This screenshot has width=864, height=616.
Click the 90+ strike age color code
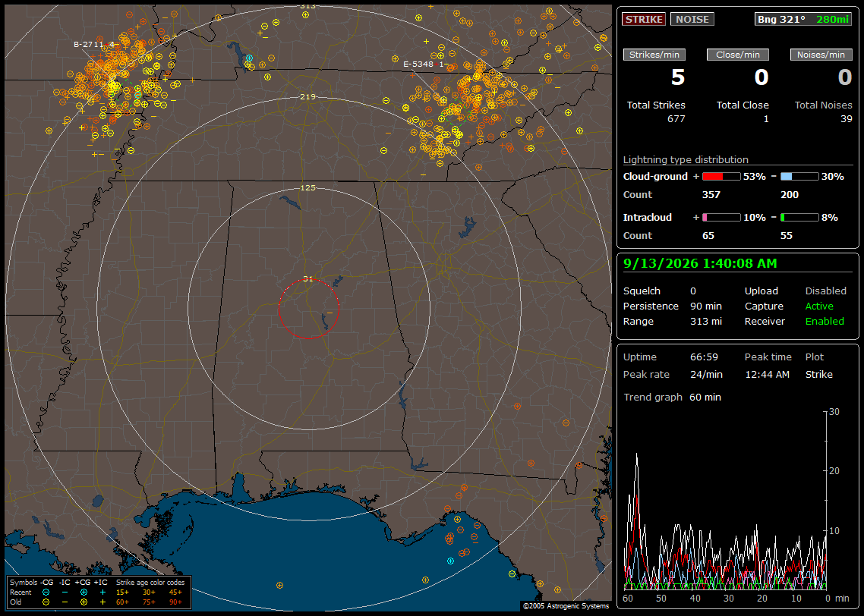(x=176, y=602)
